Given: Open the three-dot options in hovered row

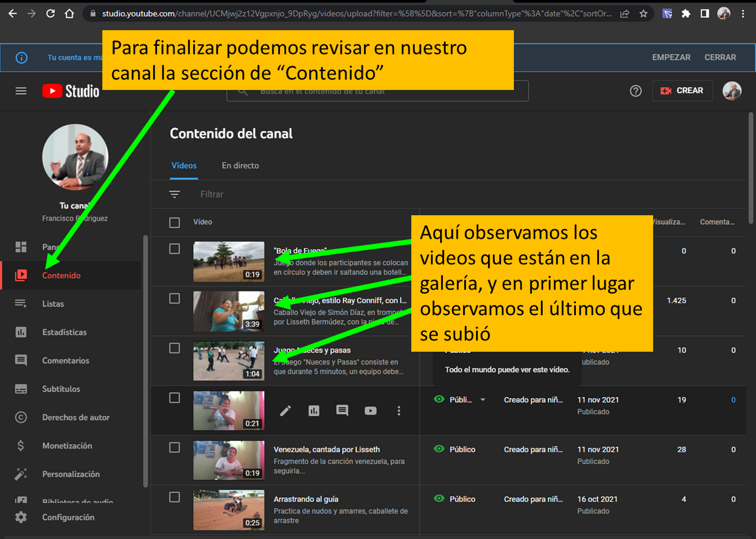Looking at the screenshot, I should tap(399, 410).
